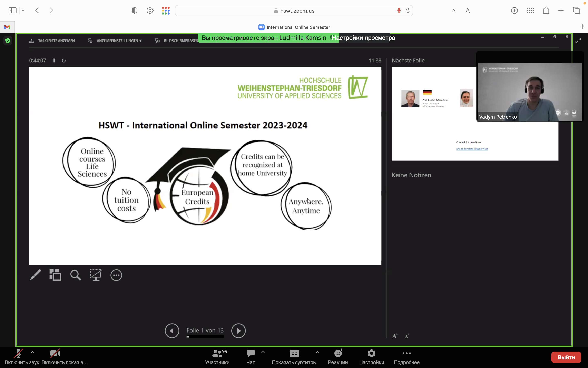The image size is (588, 368).
Task: Open Настройки просмотра view options
Action: click(x=363, y=38)
